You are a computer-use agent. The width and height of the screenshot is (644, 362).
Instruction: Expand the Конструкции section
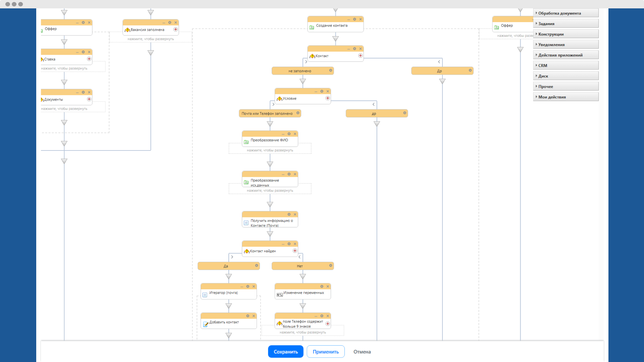566,34
